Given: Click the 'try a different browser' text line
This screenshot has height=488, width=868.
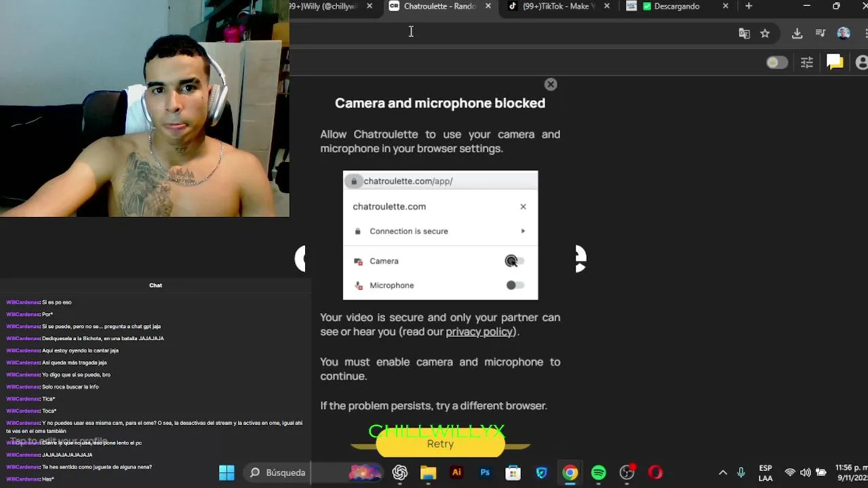Looking at the screenshot, I should coord(433,406).
